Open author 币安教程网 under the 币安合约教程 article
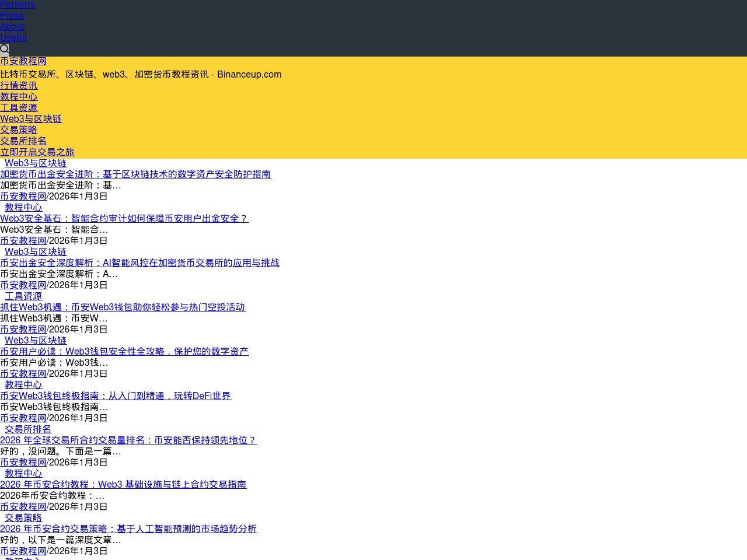This screenshot has height=560, width=747. 23,507
